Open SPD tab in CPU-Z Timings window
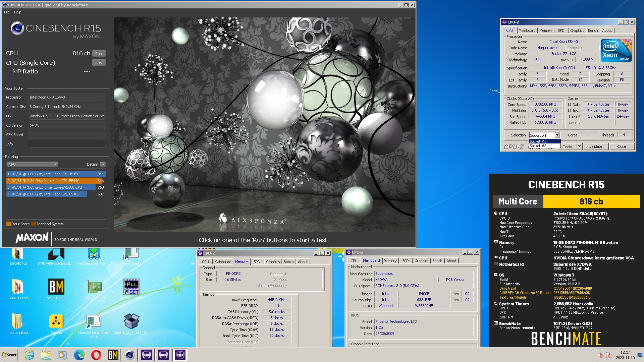Image resolution: width=644 pixels, height=362 pixels. click(257, 262)
